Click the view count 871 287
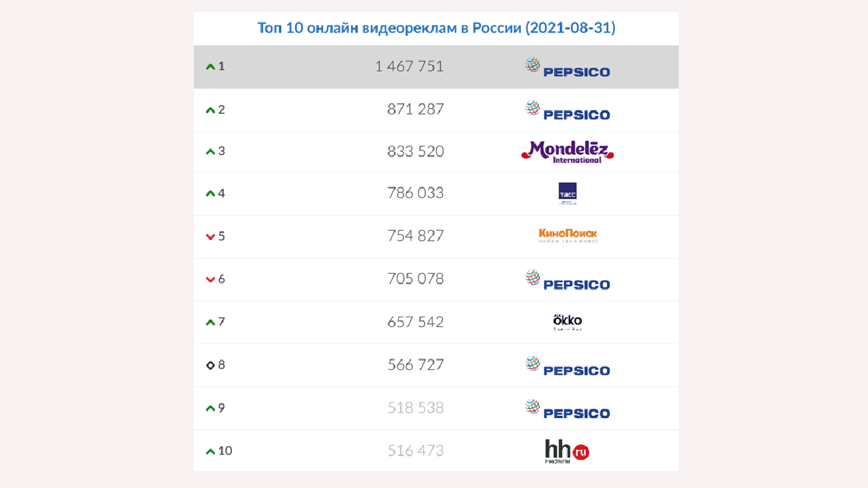 [x=415, y=109]
